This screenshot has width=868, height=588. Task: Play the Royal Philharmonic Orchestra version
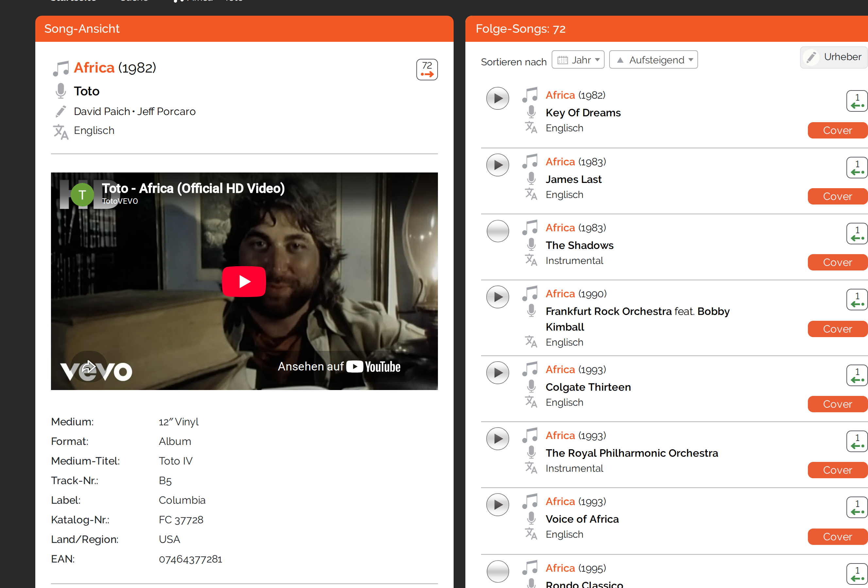[497, 439]
